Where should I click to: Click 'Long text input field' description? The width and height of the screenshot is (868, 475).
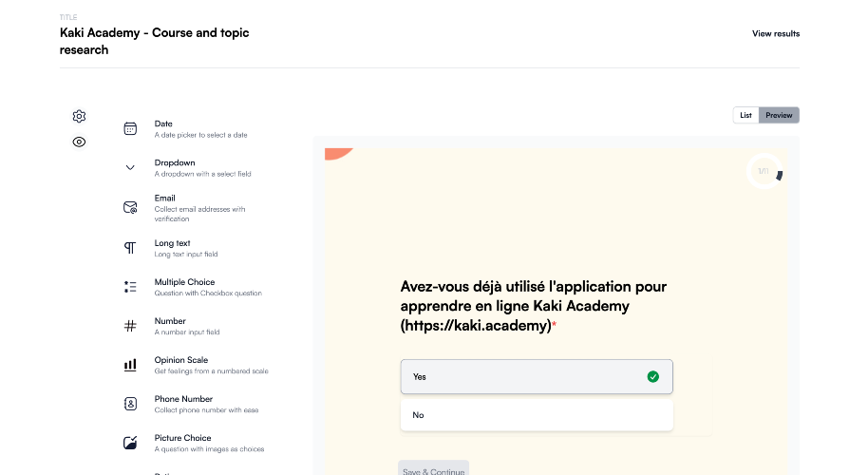(186, 255)
